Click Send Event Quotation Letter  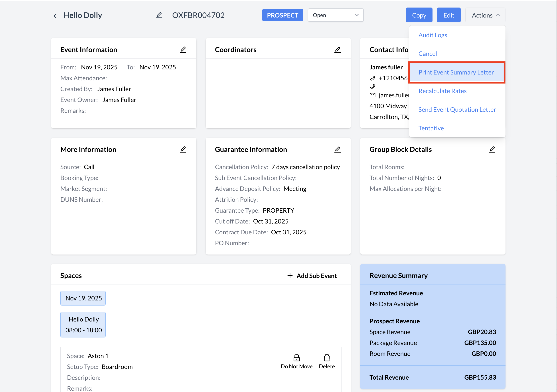coord(457,110)
